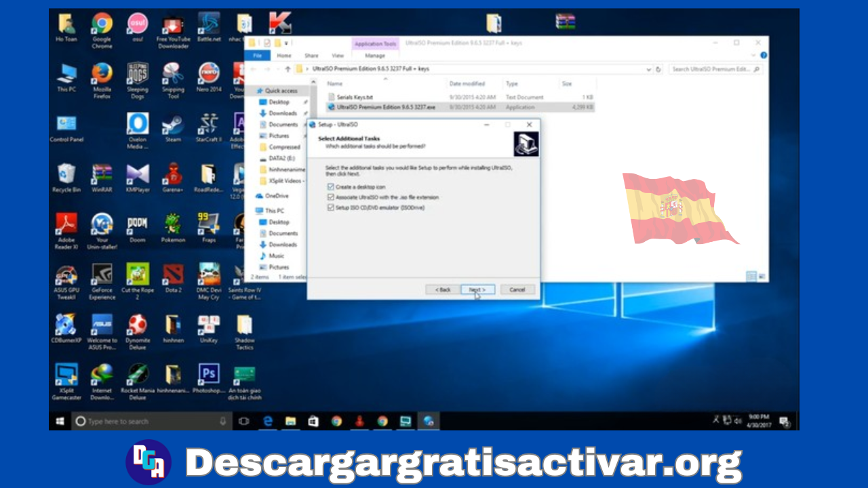This screenshot has width=868, height=488.
Task: Select the Garena+ desktop icon
Action: pyautogui.click(x=173, y=178)
